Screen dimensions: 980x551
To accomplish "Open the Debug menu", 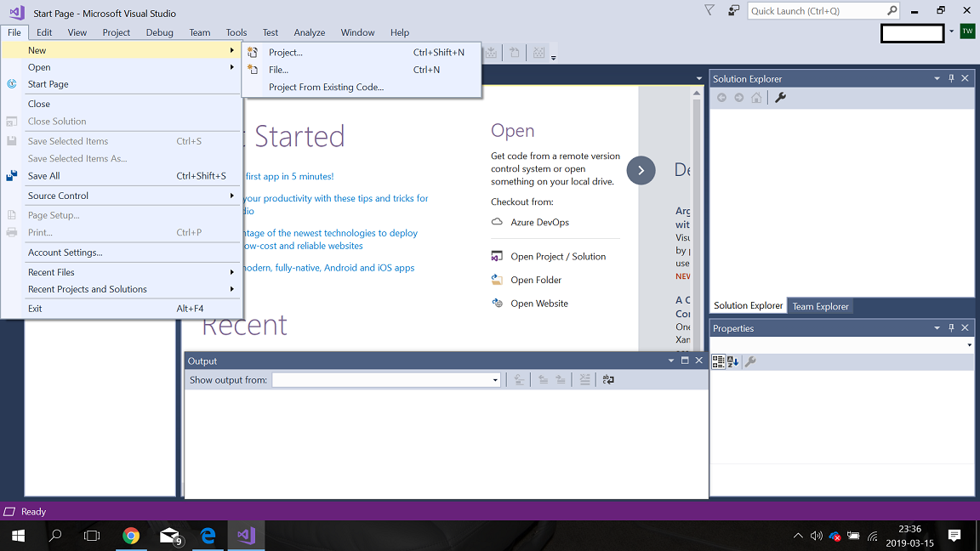I will click(159, 32).
